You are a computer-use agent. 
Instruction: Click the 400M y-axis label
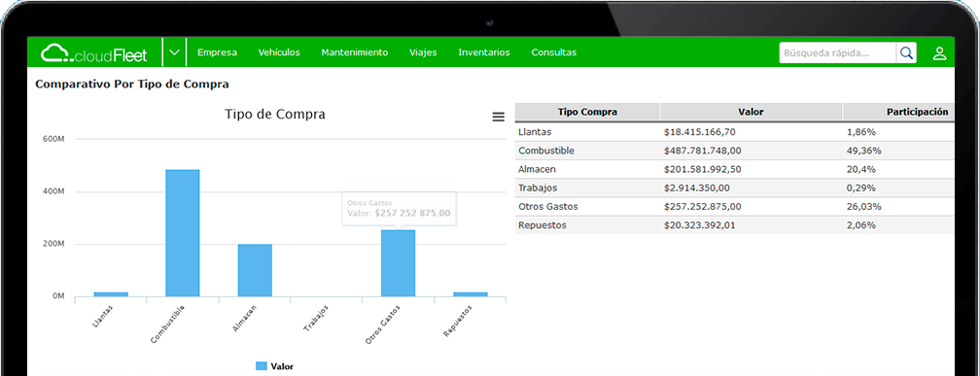(x=53, y=191)
